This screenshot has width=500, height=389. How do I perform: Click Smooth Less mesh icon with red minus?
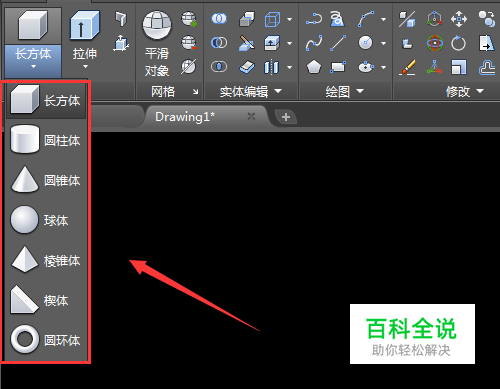click(x=189, y=43)
